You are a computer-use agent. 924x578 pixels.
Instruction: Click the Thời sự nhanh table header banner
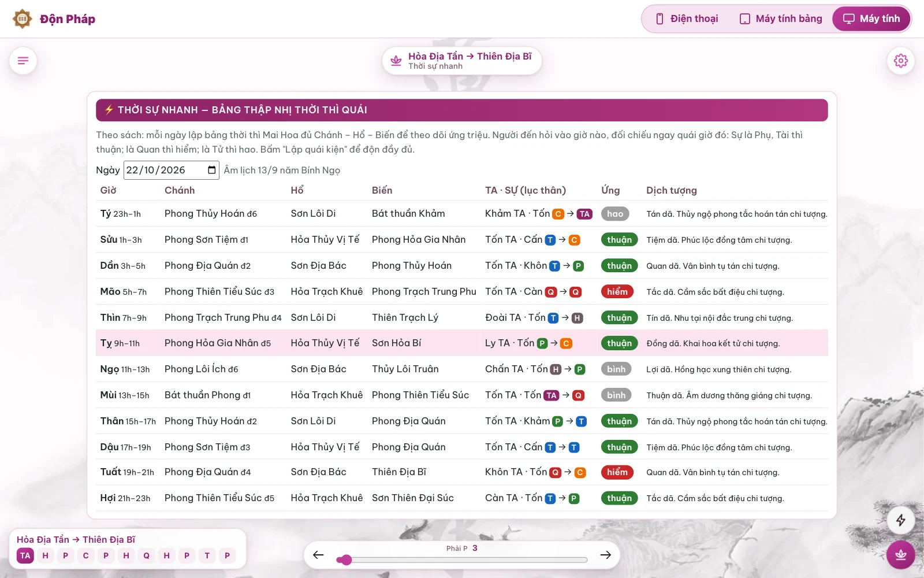[462, 110]
